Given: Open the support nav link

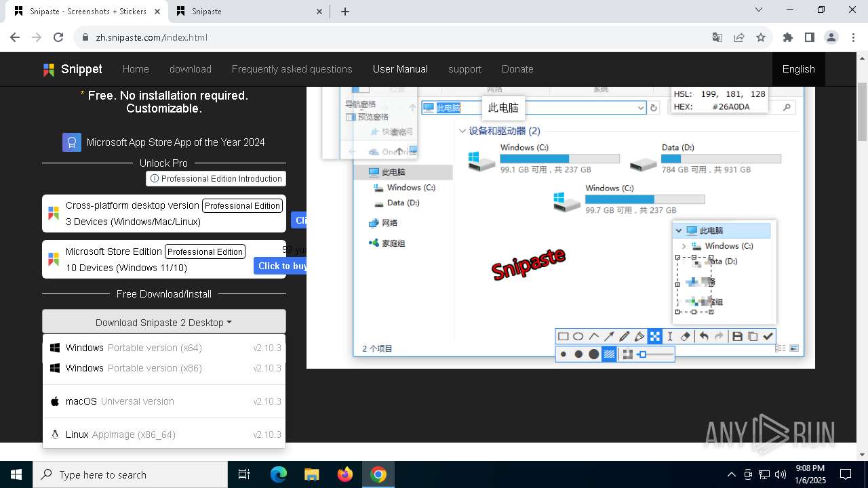Looking at the screenshot, I should point(465,69).
